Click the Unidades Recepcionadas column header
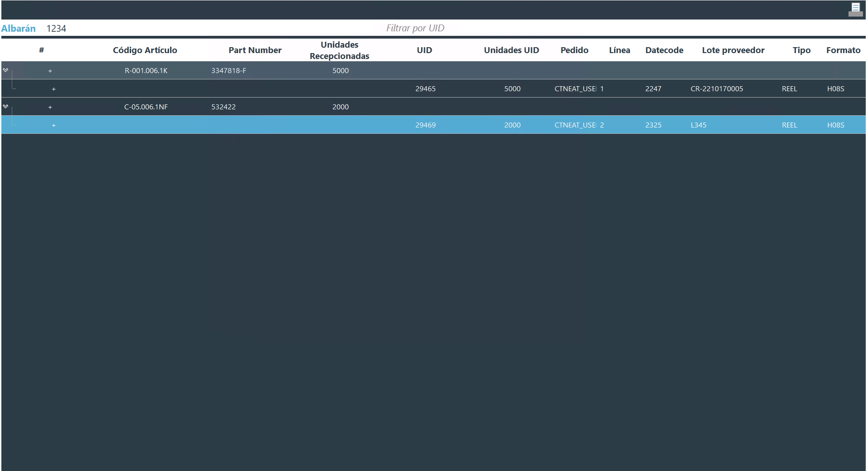Image resolution: width=868 pixels, height=471 pixels. tap(339, 50)
